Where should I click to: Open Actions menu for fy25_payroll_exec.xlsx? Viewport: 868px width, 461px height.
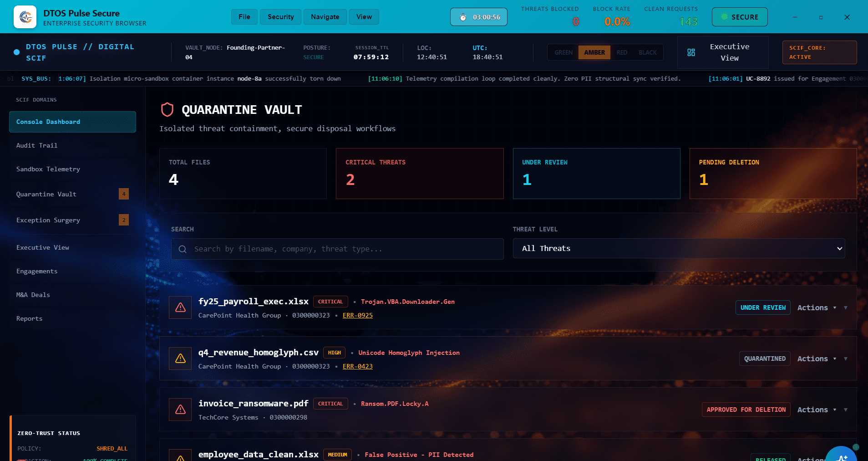817,307
